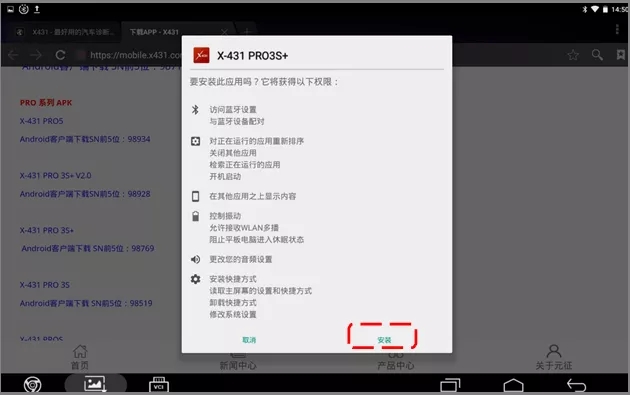Click the audio settings speaker icon

coord(195,259)
